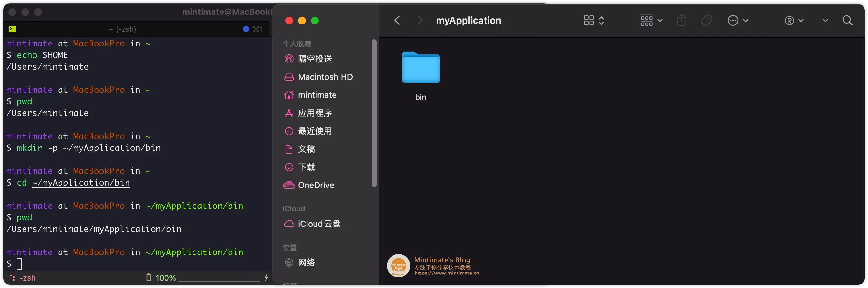The image size is (868, 288).
Task: Click the iCloud section header
Action: pos(294,209)
